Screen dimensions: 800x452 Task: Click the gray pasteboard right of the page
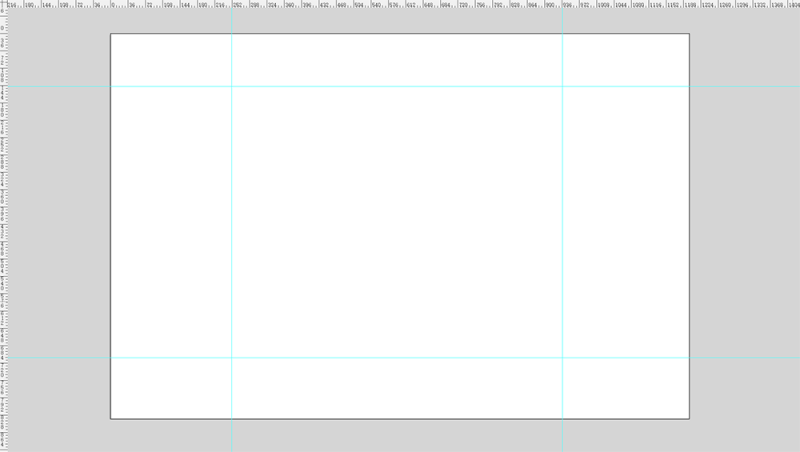(745, 230)
